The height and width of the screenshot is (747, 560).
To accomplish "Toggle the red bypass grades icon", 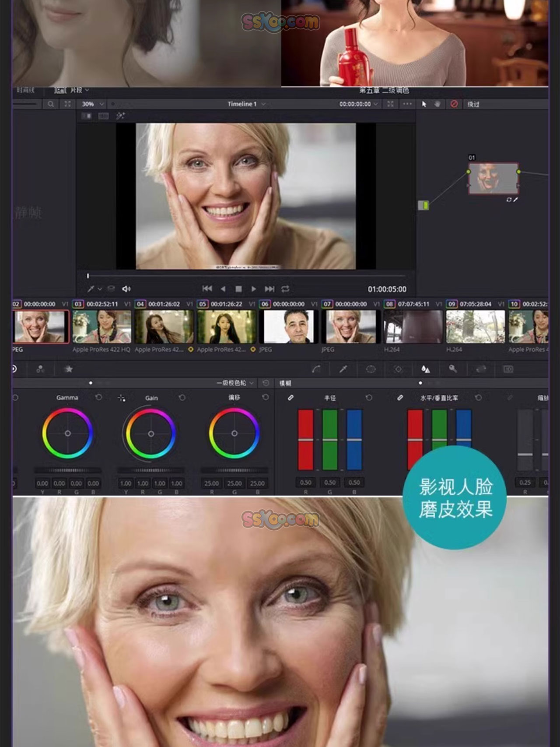I will (454, 104).
